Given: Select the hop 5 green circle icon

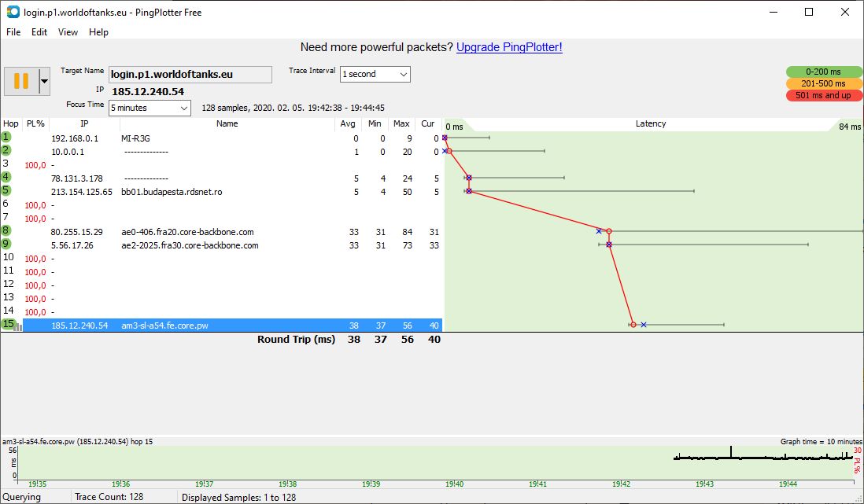Looking at the screenshot, I should coord(6,190).
